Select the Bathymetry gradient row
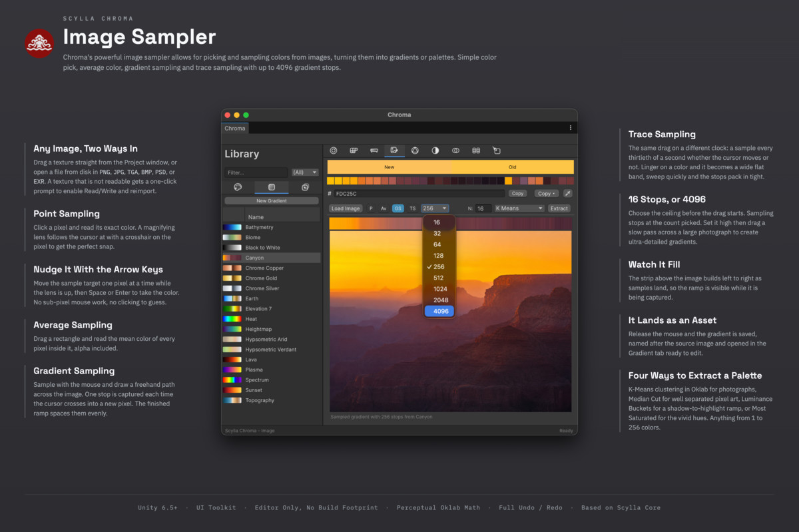 click(272, 227)
